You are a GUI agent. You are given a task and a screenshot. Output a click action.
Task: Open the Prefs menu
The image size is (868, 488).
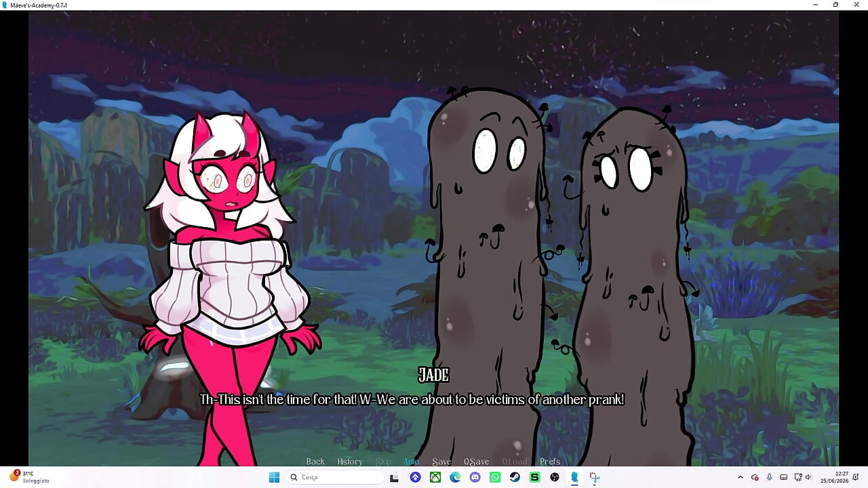pos(550,462)
